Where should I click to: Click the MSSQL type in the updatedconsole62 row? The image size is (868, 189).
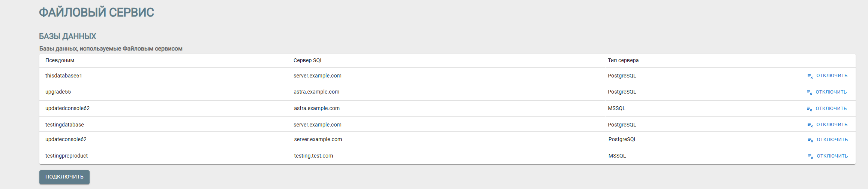(616, 109)
